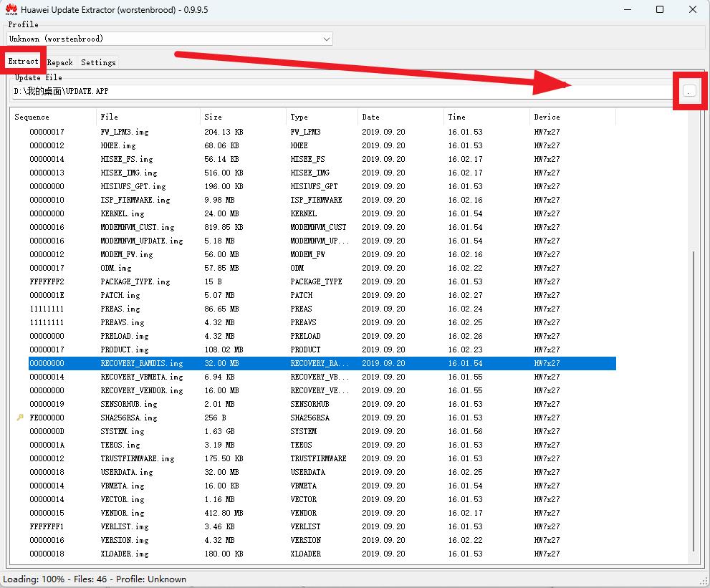Click the Device column header
The height and width of the screenshot is (588, 710).
pyautogui.click(x=572, y=117)
